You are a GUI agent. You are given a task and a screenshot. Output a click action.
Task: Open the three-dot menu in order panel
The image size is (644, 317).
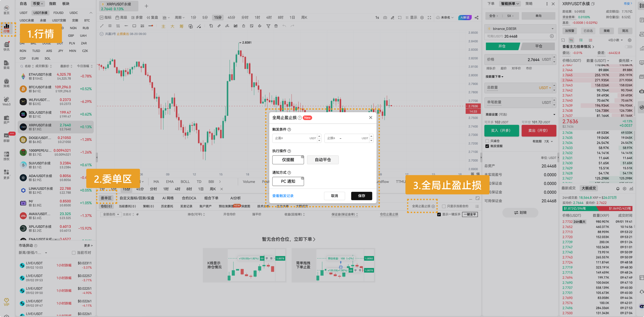(x=547, y=4)
